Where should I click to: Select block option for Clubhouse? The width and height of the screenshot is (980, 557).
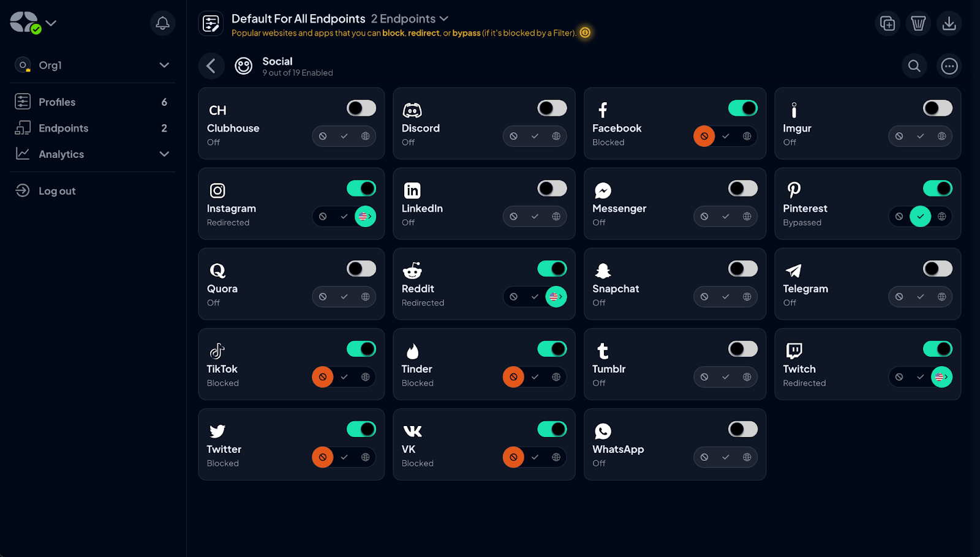(x=323, y=136)
